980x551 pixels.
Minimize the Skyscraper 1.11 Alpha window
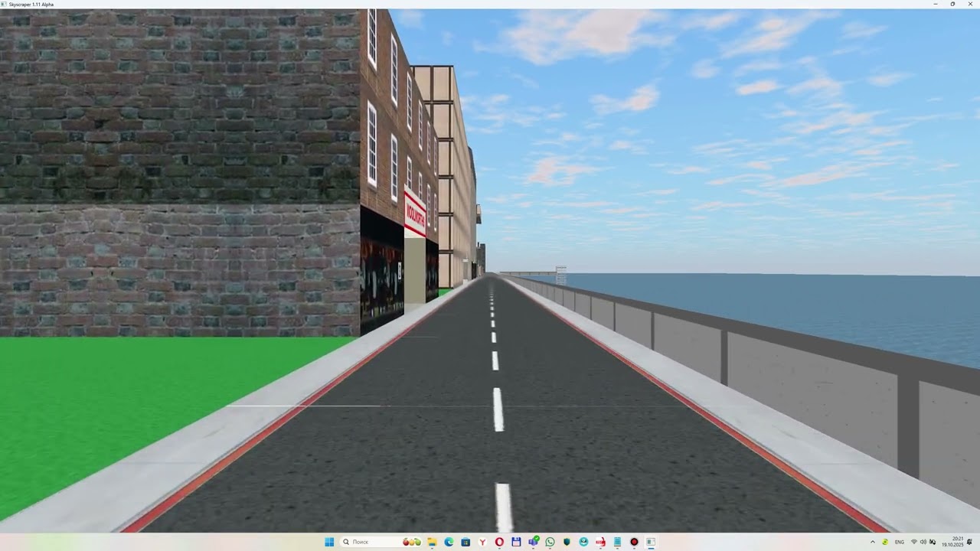point(936,4)
